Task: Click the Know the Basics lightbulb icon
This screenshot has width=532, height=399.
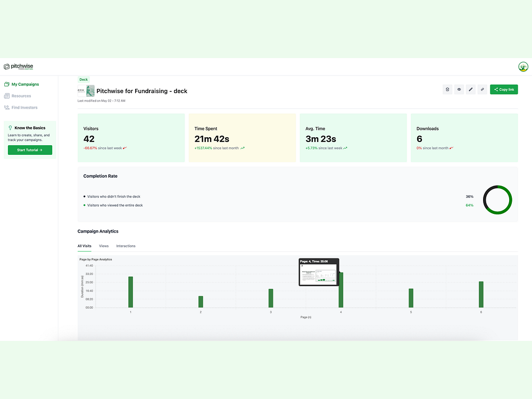Action: (x=10, y=128)
